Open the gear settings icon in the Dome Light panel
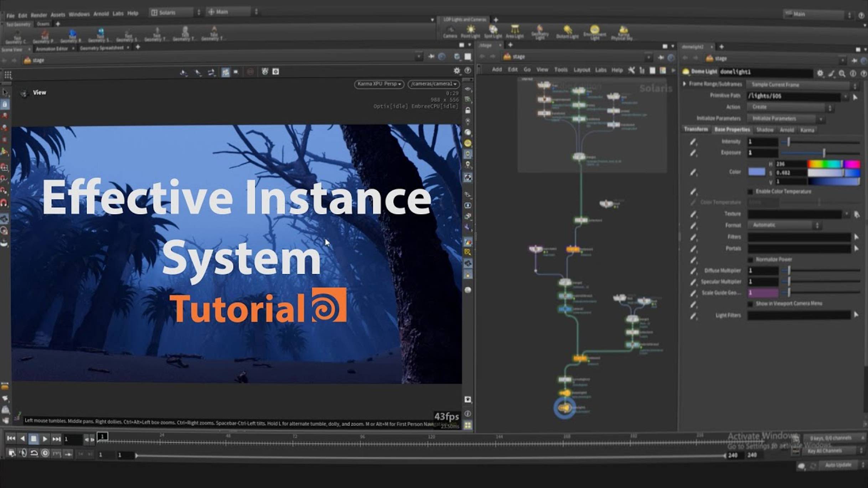 pyautogui.click(x=821, y=73)
